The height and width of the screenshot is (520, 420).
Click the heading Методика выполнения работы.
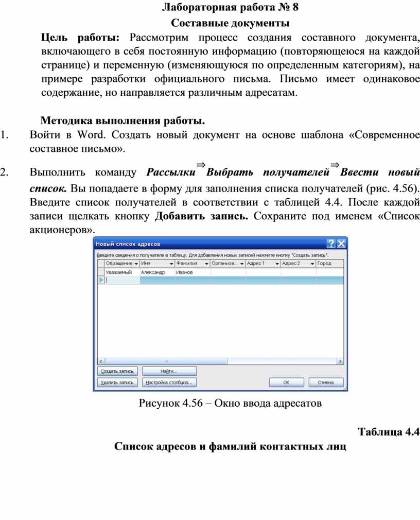pos(122,120)
